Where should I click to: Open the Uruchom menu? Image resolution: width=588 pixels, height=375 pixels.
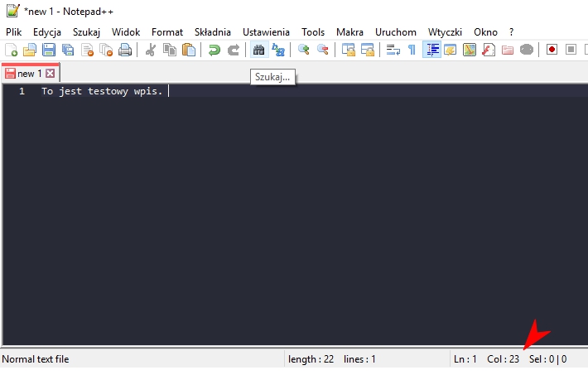396,32
